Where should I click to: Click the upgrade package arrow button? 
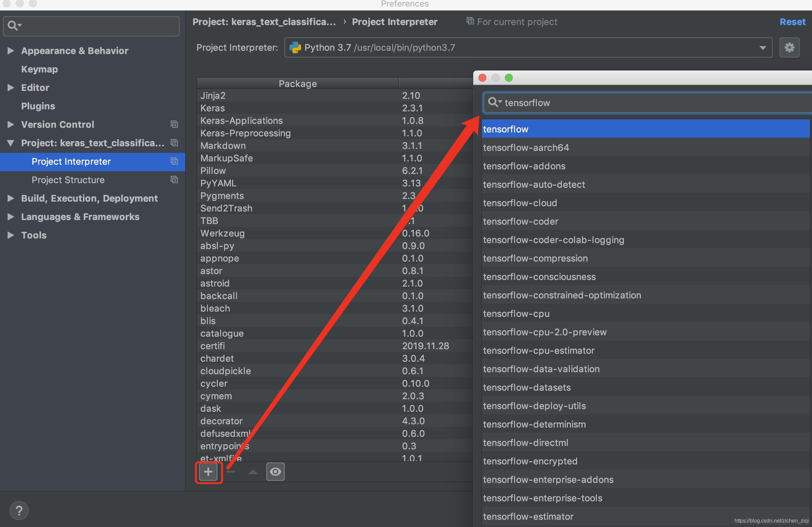click(253, 472)
